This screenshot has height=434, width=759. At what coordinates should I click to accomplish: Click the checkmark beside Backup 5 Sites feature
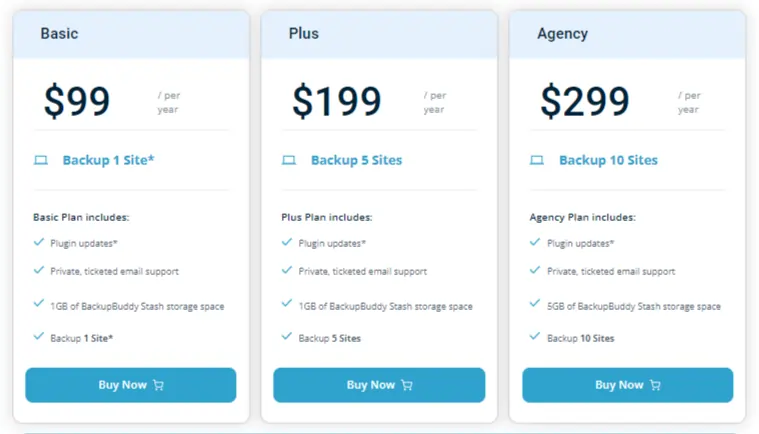[x=287, y=336]
